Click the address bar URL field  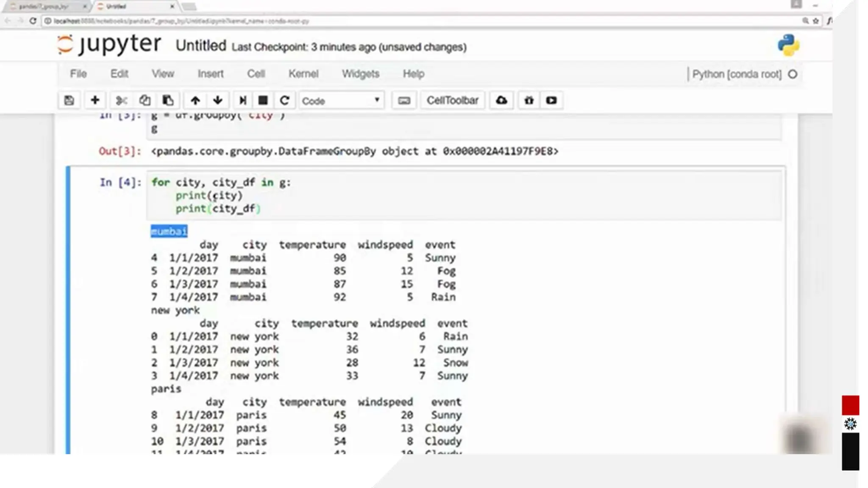[381, 21]
